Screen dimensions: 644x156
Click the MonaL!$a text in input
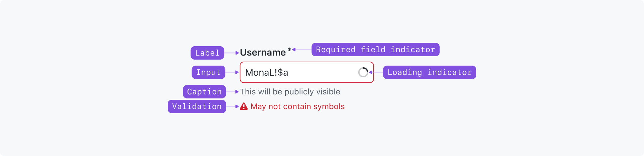click(267, 73)
